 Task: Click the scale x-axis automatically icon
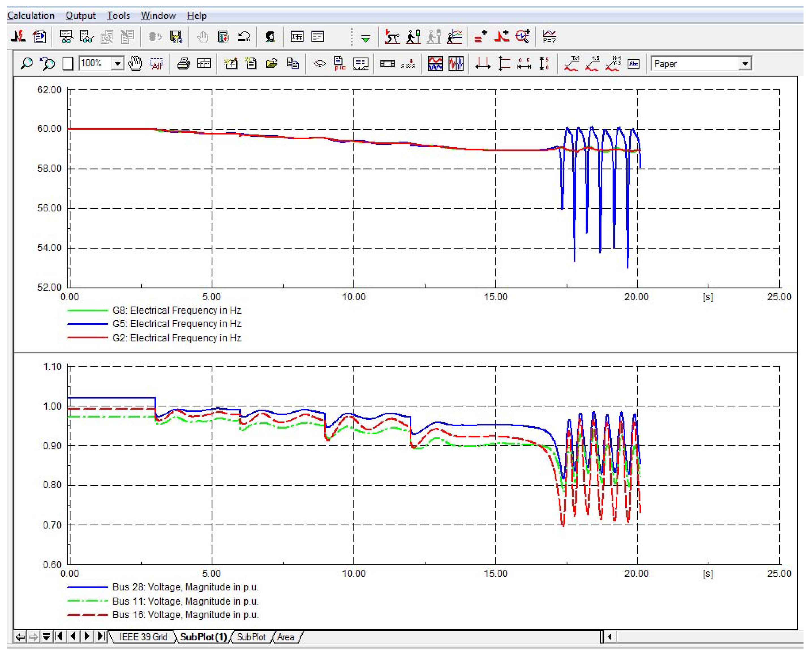pyautogui.click(x=482, y=64)
